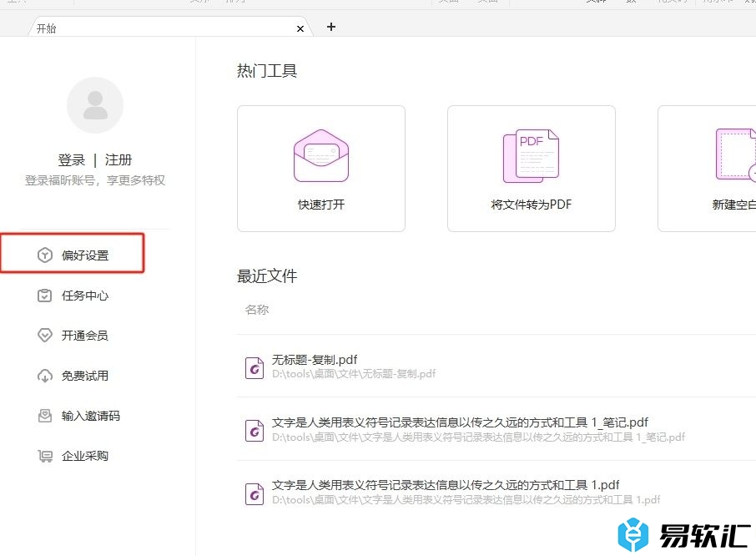Screen dimensions: 756x556
Task: Add a new tab with plus button
Action: (330, 27)
